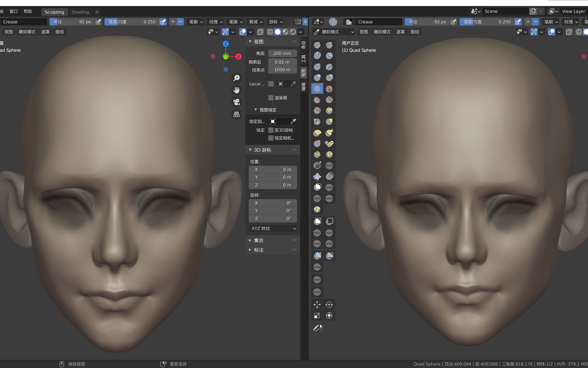Toggle X symmetry with the blue X button
Viewport: 588px width, 368px height.
tap(305, 22)
